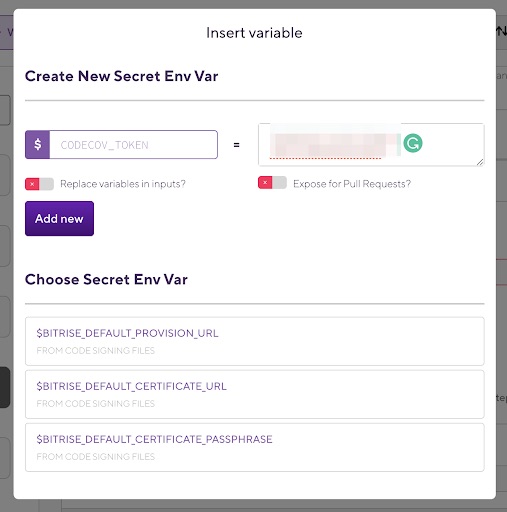Click the purple dollar sign prefix icon

38,144
